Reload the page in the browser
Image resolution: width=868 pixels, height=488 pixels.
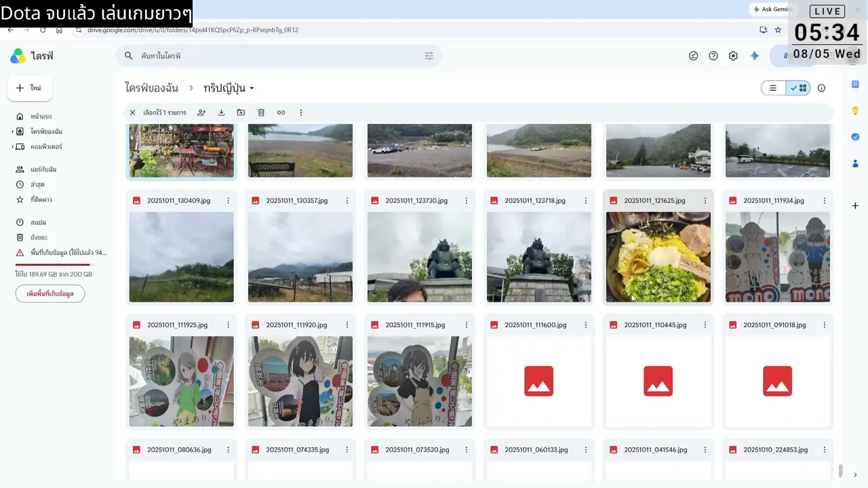tap(43, 30)
